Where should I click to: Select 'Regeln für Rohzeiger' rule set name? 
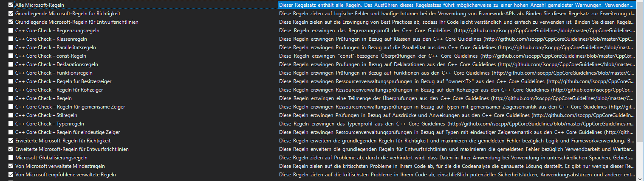(x=59, y=89)
